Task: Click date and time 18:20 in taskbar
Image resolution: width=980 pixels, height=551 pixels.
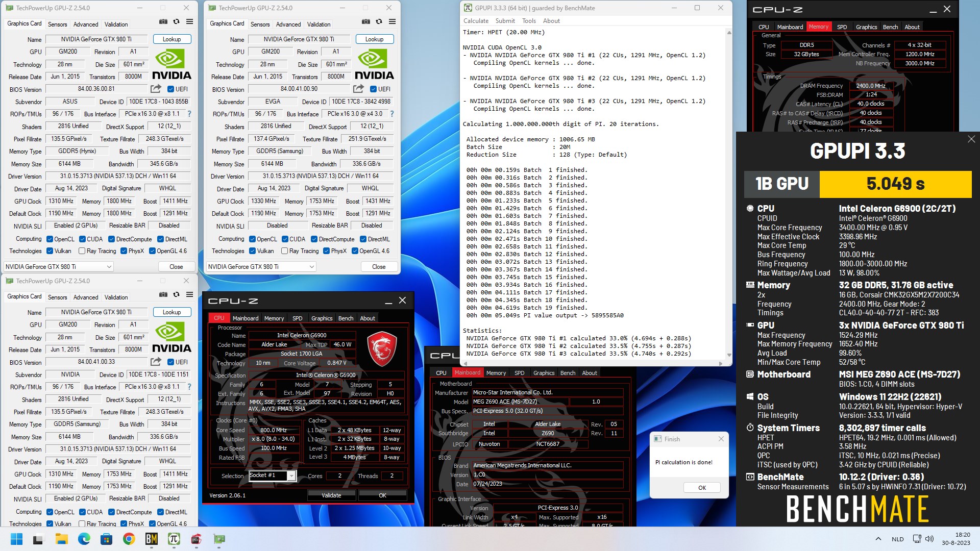Action: click(955, 539)
